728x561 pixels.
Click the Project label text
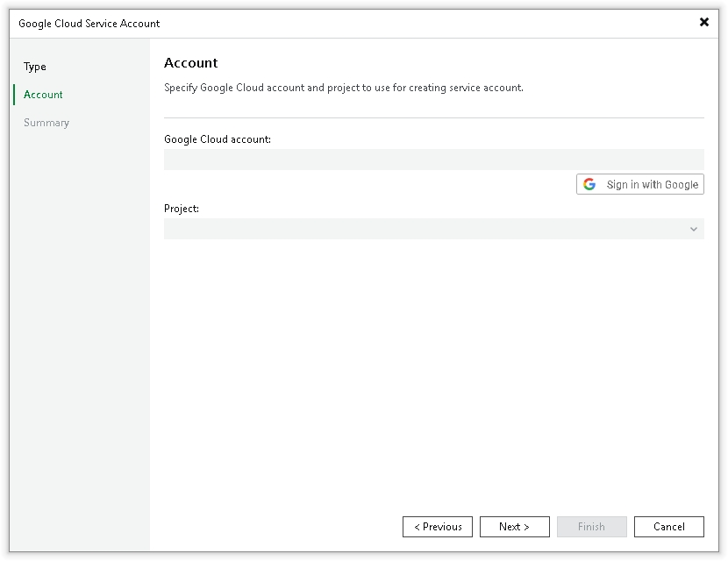182,209
